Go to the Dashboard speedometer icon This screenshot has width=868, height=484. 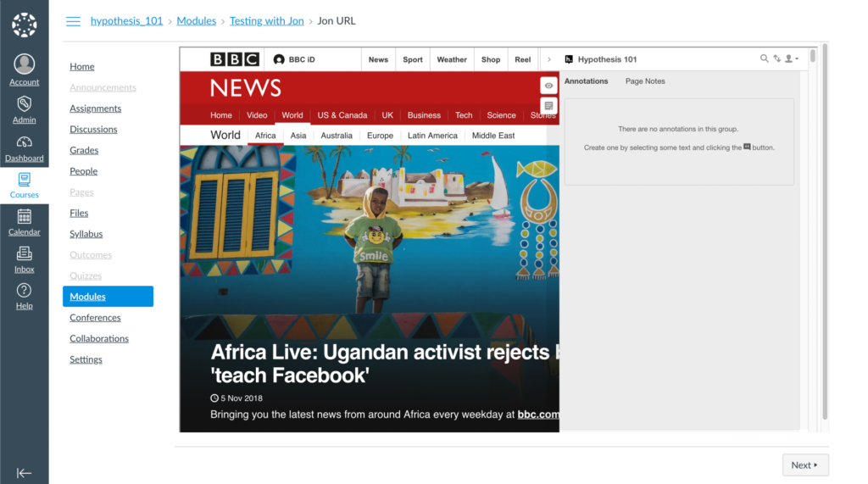pos(25,142)
